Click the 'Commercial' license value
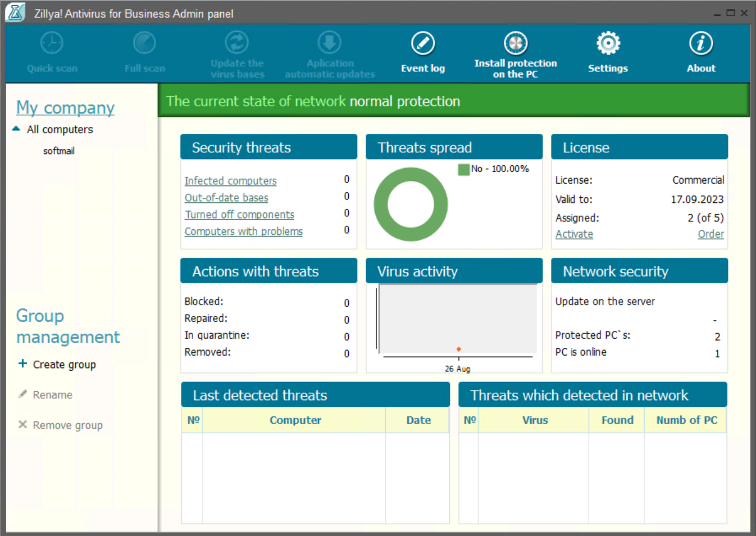 [x=698, y=180]
